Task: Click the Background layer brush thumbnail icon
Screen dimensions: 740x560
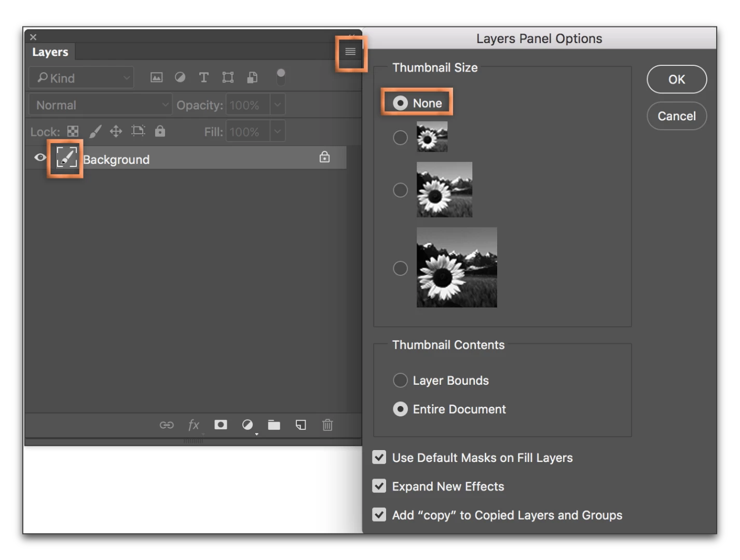Action: 66,157
